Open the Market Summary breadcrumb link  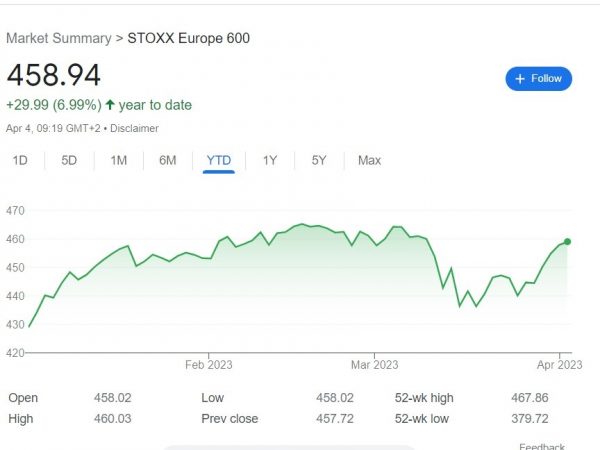click(59, 38)
